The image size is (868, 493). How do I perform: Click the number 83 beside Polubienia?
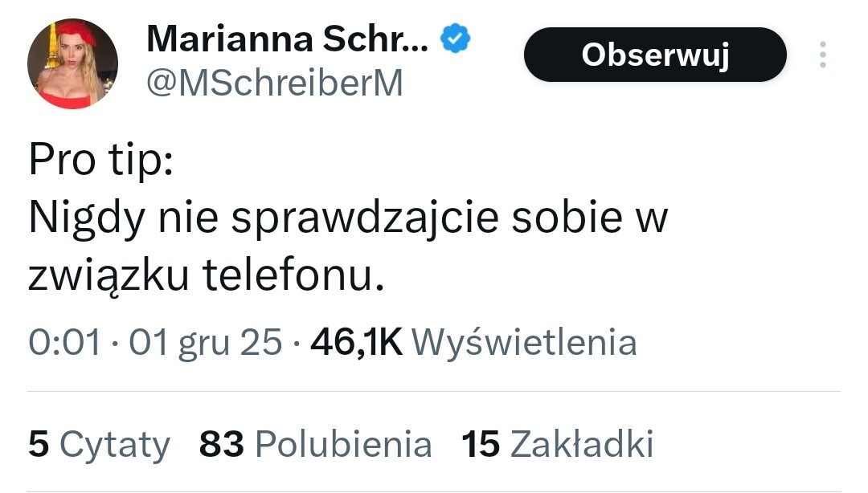point(222,444)
